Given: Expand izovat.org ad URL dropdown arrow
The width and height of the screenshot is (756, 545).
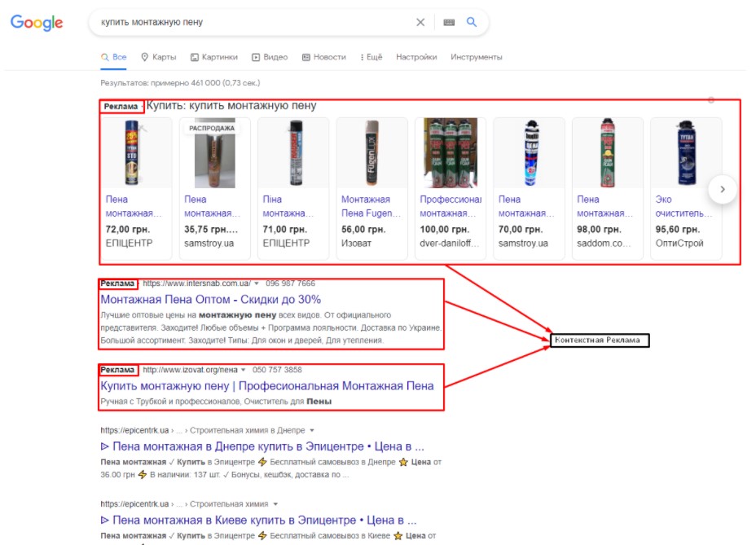Looking at the screenshot, I should 244,370.
